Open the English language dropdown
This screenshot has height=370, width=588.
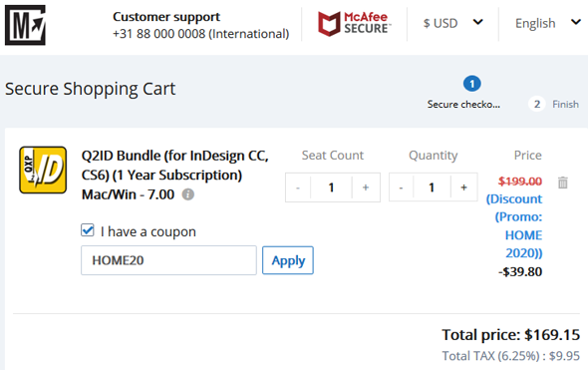point(547,23)
